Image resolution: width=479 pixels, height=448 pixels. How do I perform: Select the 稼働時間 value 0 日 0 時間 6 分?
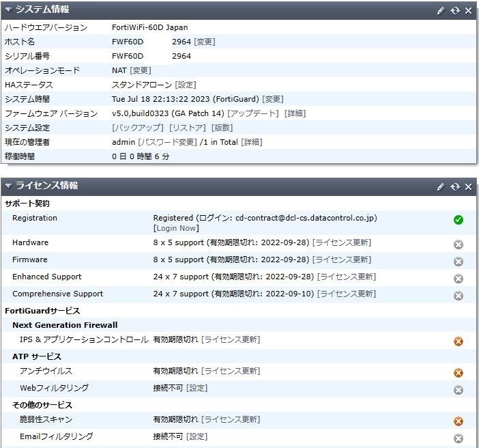click(141, 156)
